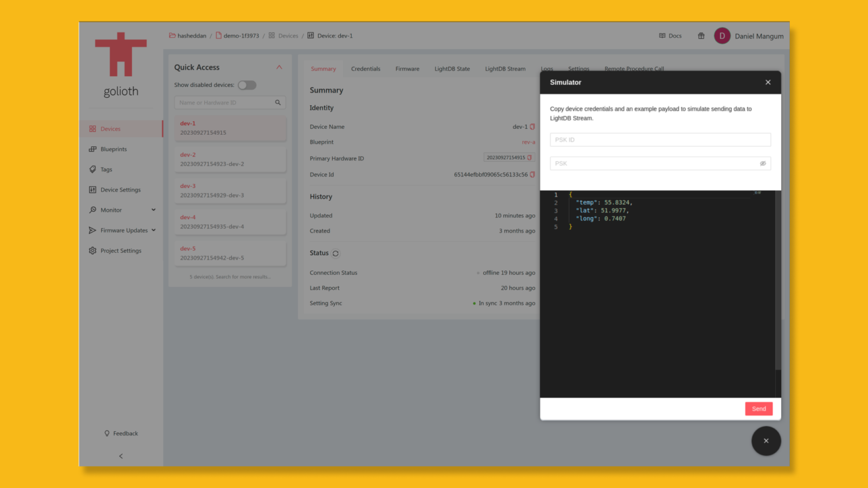
Task: Collapse the Quick Access panel
Action: pyautogui.click(x=279, y=67)
